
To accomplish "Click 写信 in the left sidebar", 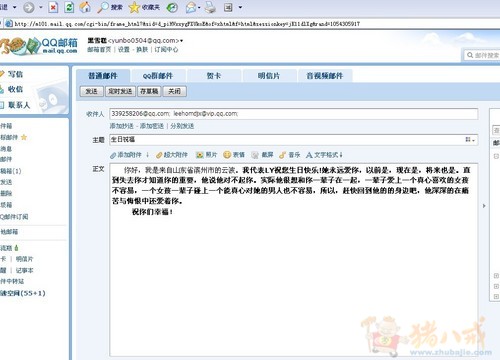I will click(15, 74).
